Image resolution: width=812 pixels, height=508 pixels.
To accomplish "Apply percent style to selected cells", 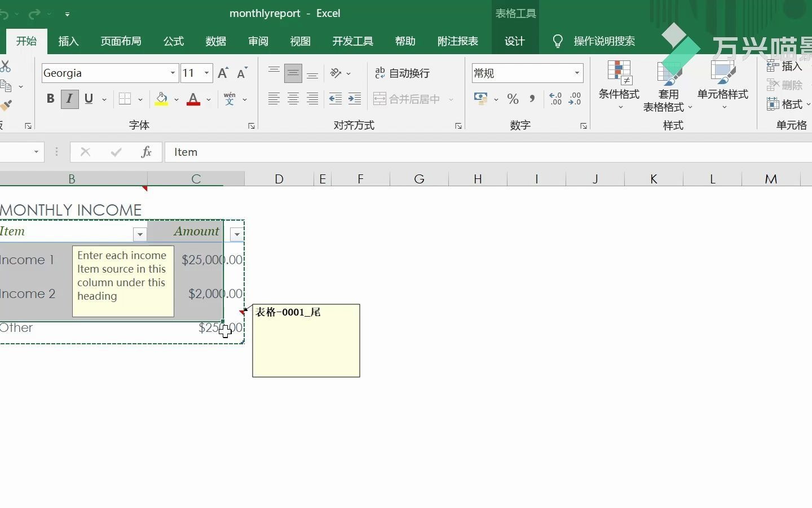I will [x=513, y=99].
